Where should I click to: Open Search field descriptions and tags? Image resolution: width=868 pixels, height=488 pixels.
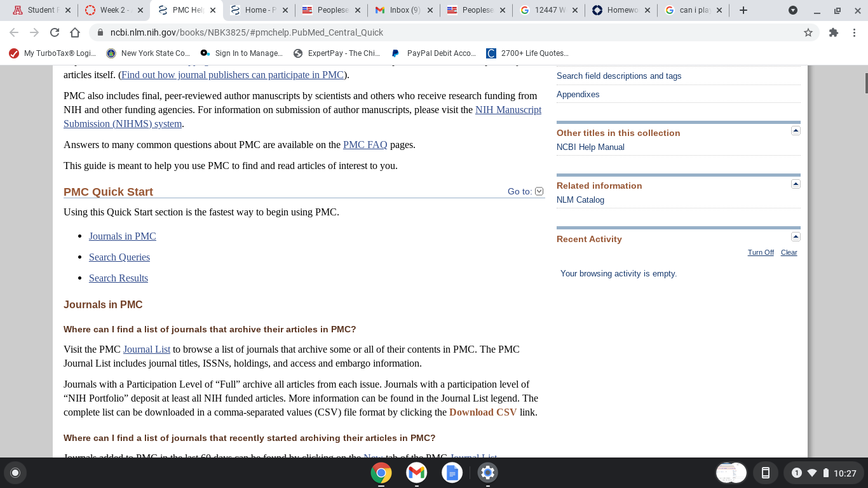pos(619,76)
